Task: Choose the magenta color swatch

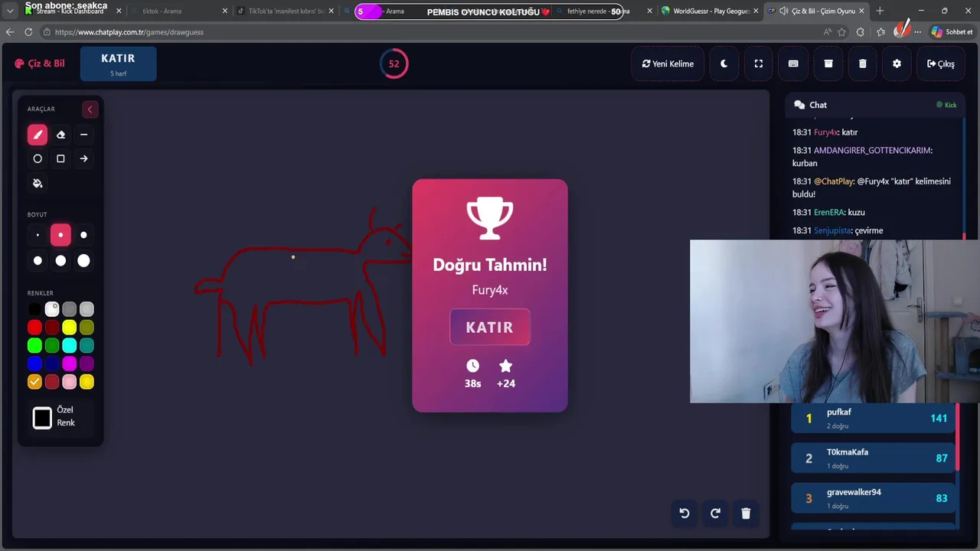Action: [70, 364]
